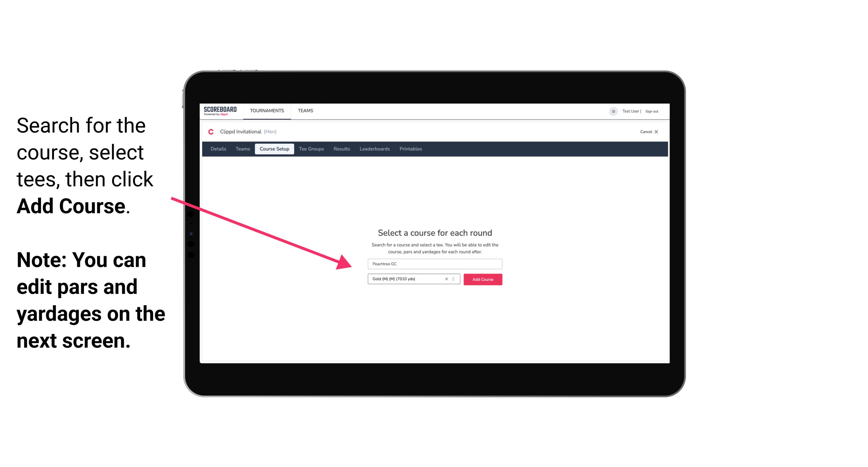
Task: Click the Cancel 'X' close icon
Action: 660,131
